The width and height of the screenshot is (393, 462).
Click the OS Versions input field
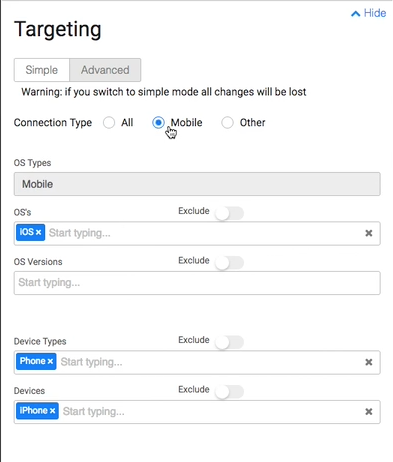click(197, 283)
